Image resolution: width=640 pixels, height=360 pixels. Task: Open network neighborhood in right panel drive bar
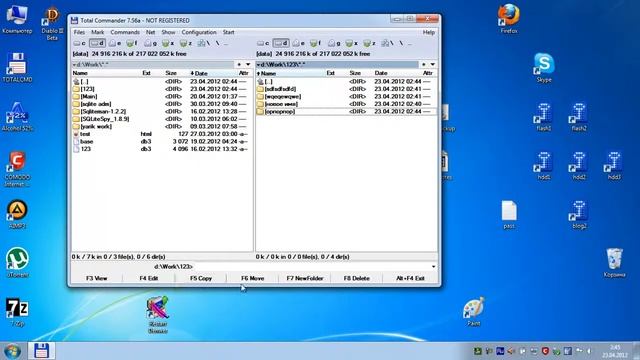(387, 43)
